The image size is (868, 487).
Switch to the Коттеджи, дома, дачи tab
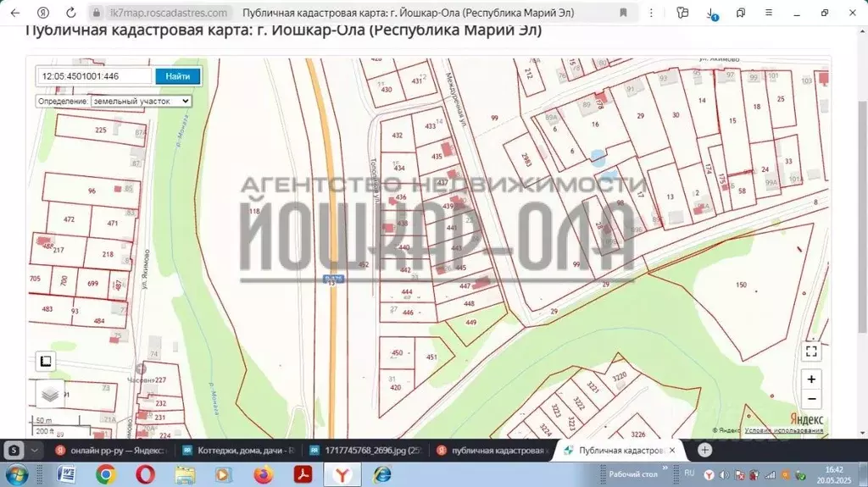click(x=240, y=451)
